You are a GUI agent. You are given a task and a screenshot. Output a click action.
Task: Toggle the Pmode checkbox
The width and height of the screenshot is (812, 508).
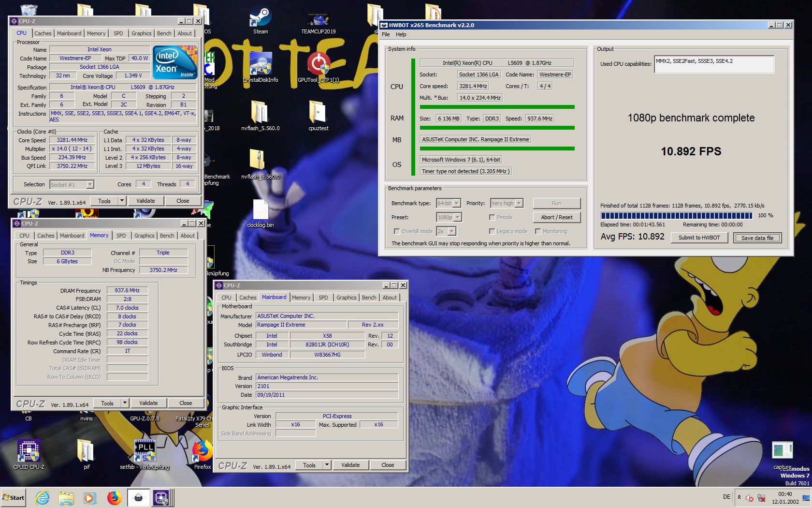[492, 217]
